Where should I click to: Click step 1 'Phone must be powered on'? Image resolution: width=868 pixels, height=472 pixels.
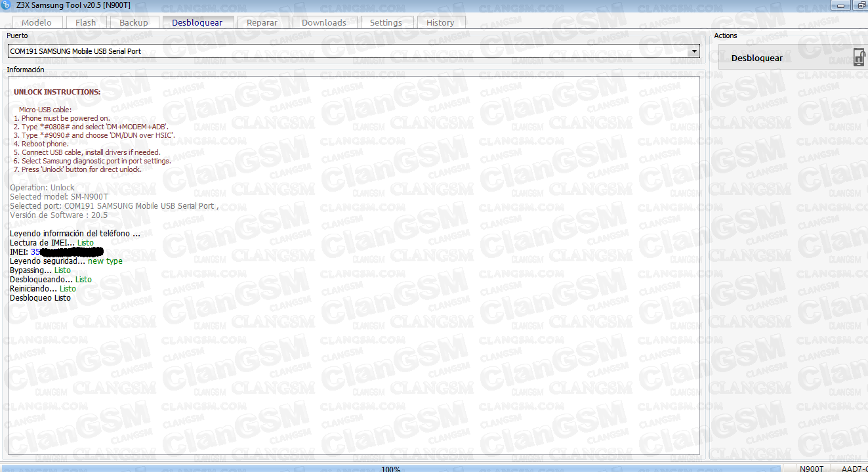62,118
